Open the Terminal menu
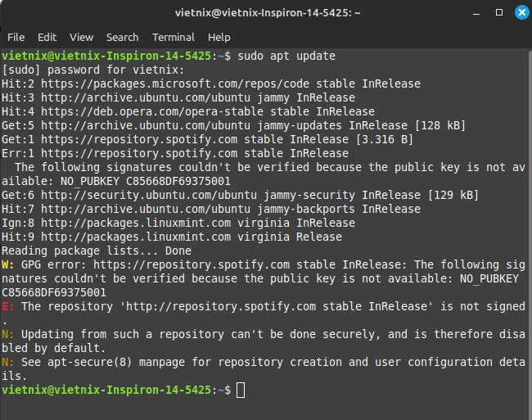The height and width of the screenshot is (420, 532). point(174,38)
